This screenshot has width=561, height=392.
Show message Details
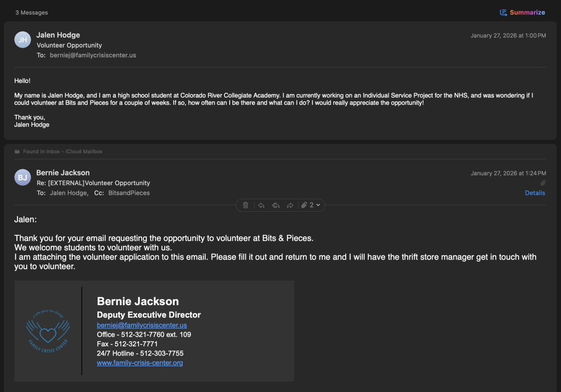[x=535, y=193]
